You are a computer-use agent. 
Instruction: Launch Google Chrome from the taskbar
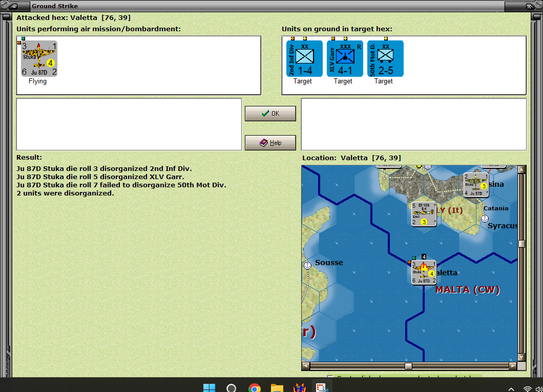tap(255, 388)
